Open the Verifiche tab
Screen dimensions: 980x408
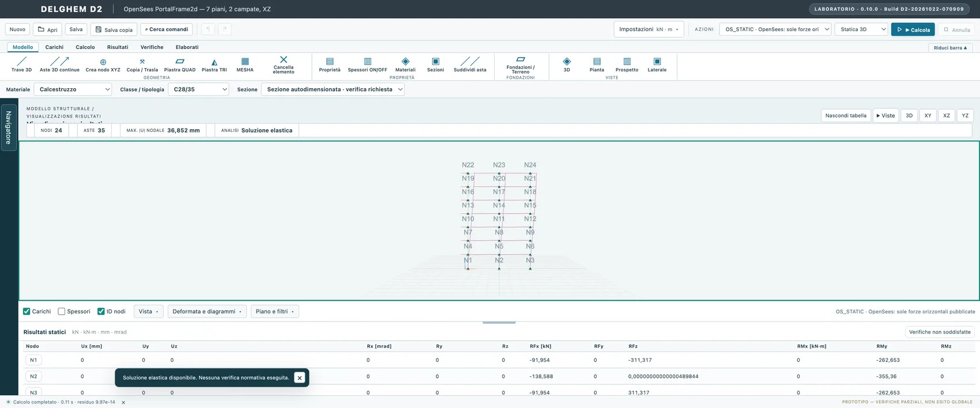coord(152,47)
